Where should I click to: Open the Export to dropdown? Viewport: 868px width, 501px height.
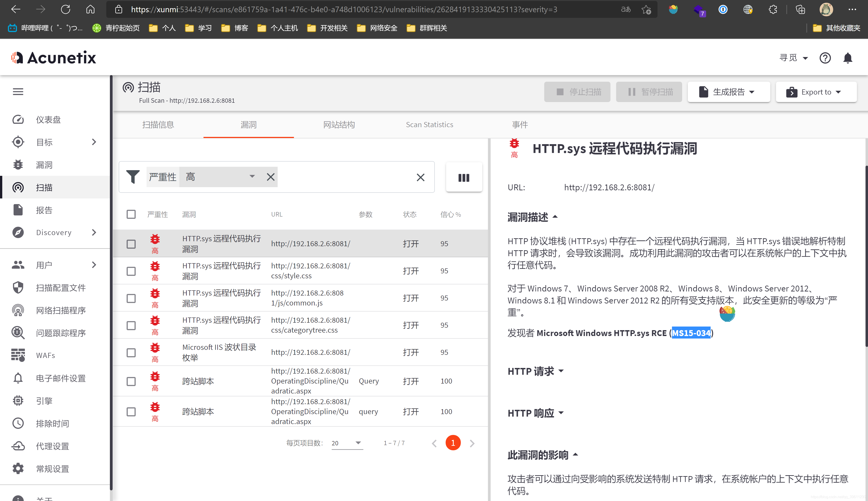pyautogui.click(x=816, y=92)
